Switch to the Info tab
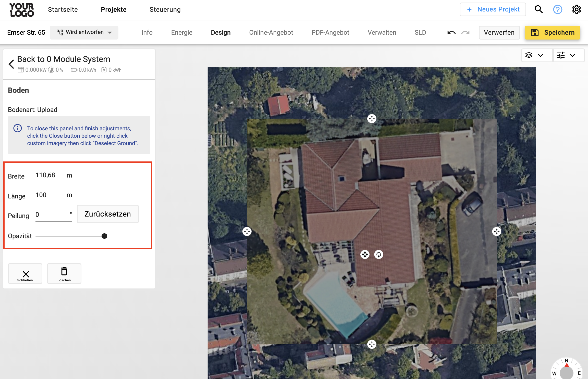Viewport: 588px width, 379px height. tap(147, 33)
